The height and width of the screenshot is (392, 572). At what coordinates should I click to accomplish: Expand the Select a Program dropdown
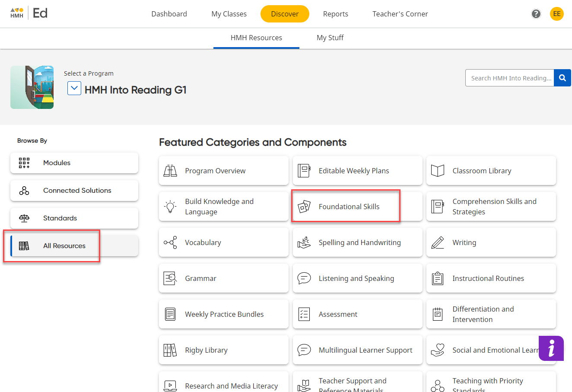coord(74,89)
